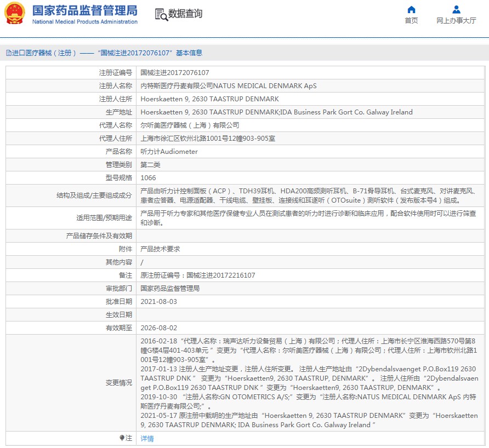Open the 首页 home icon
Viewport: 489px width, 448px height.
click(411, 10)
